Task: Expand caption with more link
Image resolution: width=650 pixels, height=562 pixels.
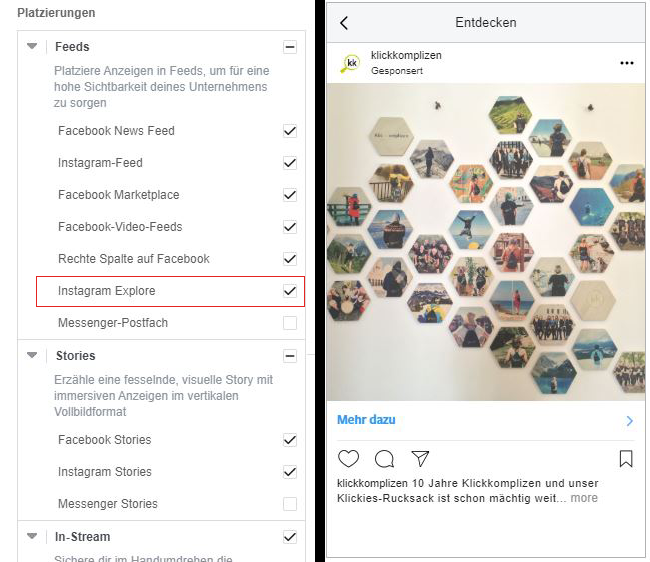Action: point(584,498)
